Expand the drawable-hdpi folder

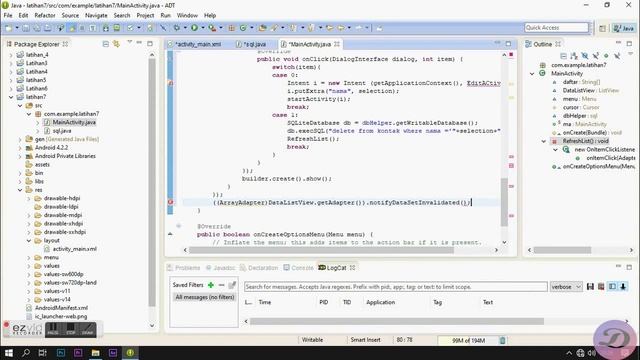pos(29,198)
